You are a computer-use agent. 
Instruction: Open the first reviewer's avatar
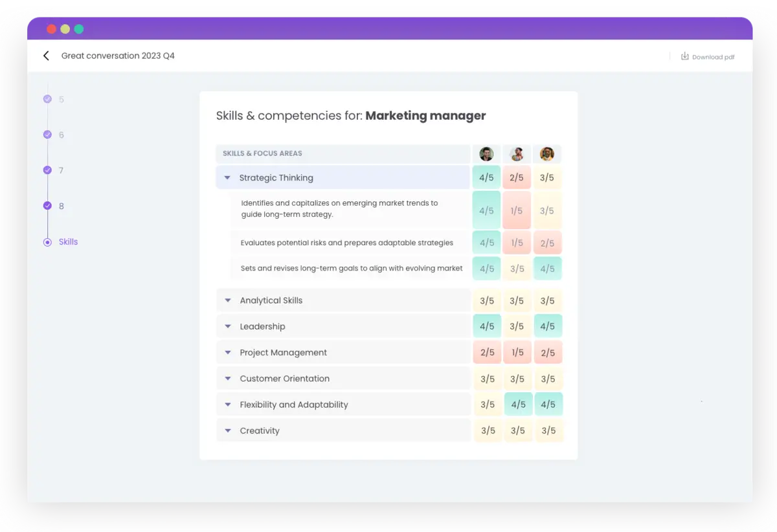(x=486, y=153)
